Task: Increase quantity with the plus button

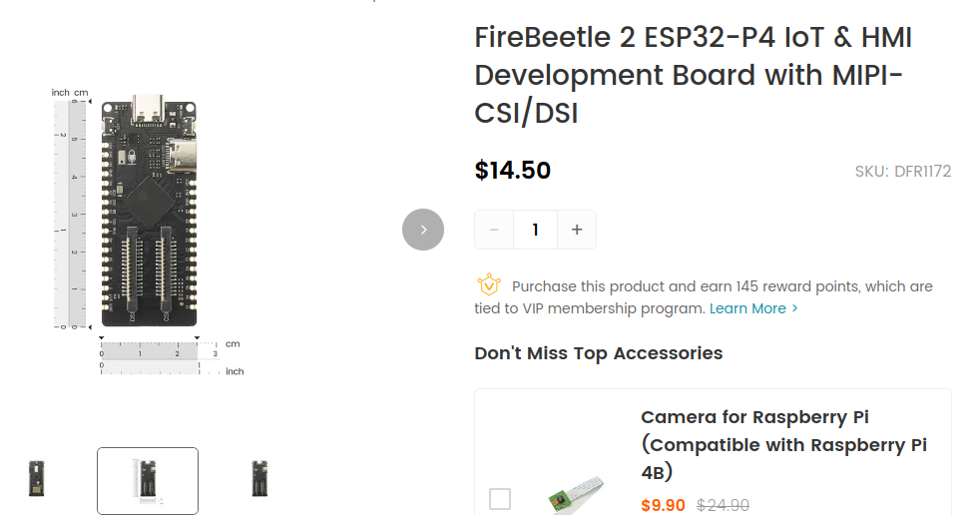Action: [576, 230]
